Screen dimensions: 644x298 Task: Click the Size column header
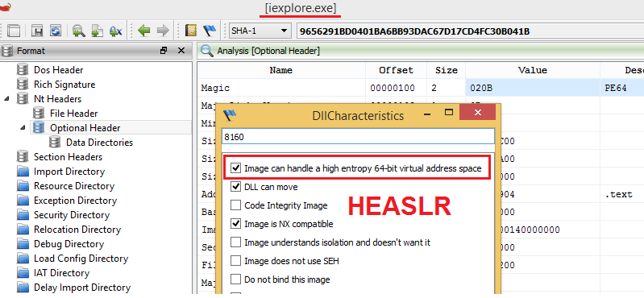[x=446, y=70]
